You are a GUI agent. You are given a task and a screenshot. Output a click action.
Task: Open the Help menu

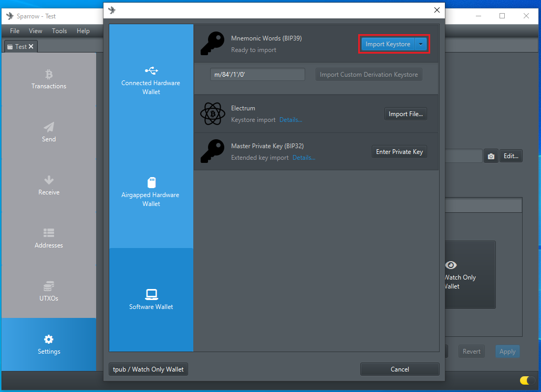click(83, 30)
